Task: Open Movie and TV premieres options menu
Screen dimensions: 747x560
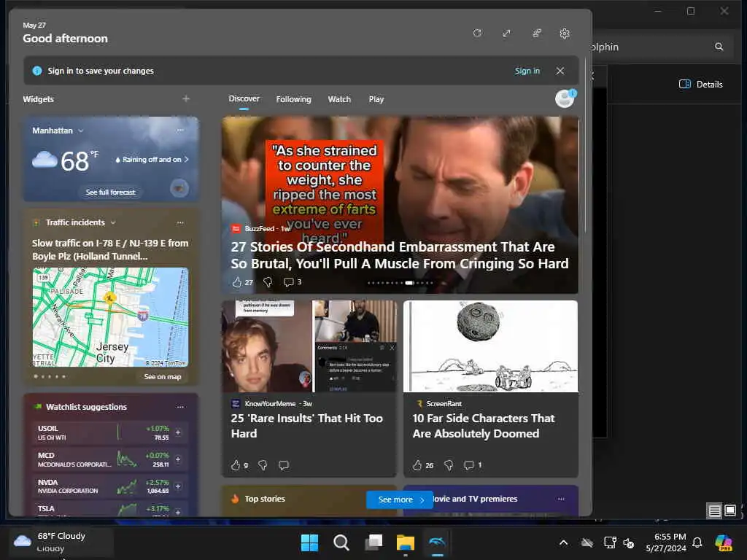Action: pyautogui.click(x=561, y=499)
